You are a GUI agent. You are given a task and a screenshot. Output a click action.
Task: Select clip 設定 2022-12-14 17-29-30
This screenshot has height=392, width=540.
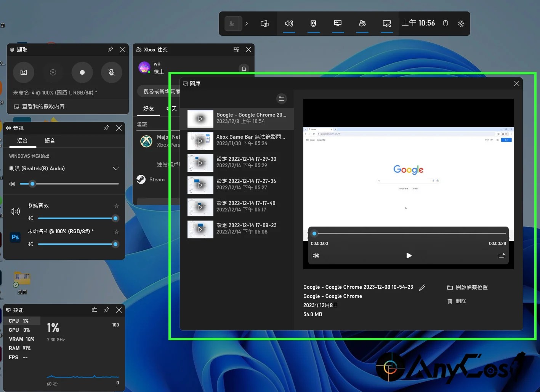point(237,163)
